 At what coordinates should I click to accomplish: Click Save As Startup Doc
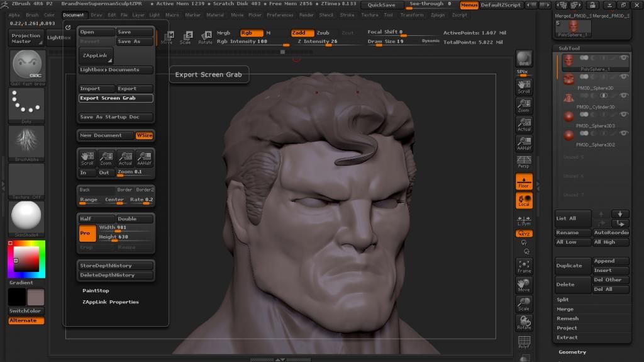coord(116,117)
